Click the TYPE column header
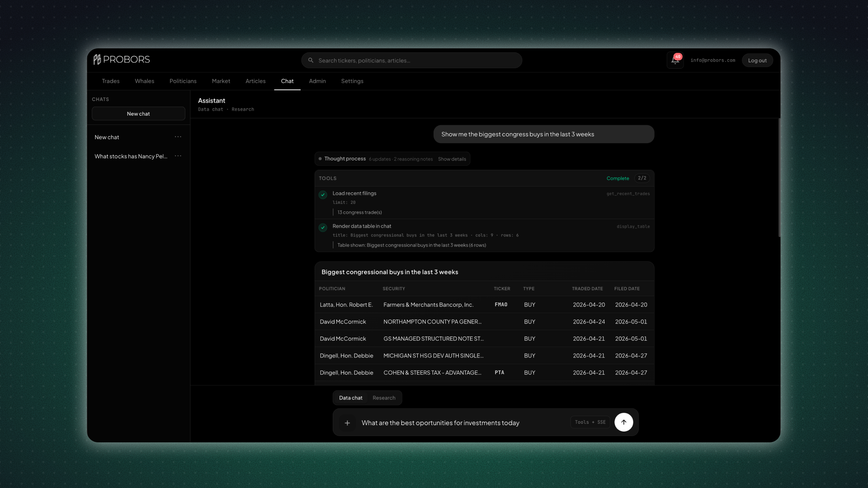The image size is (868, 488). coord(529,289)
